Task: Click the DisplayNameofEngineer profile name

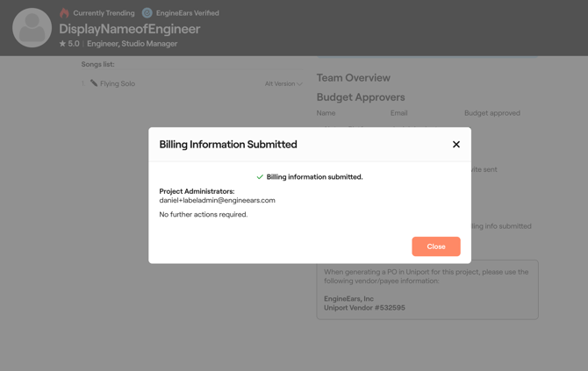Action: (129, 29)
